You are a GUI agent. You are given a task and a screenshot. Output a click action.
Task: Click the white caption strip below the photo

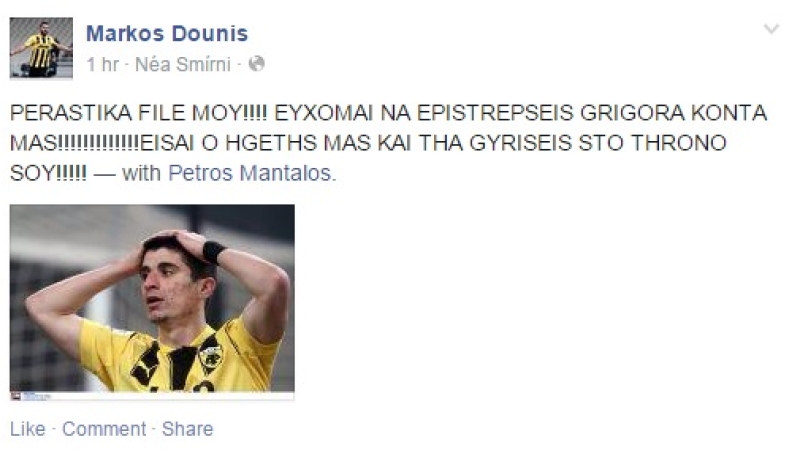click(x=152, y=396)
